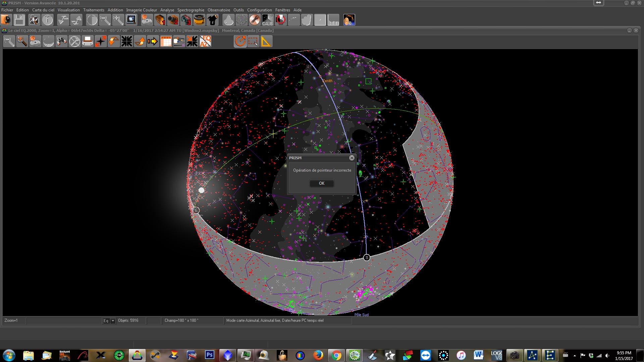Toggle the dashed rectangle selection tool
The image size is (644, 362).
click(x=253, y=42)
